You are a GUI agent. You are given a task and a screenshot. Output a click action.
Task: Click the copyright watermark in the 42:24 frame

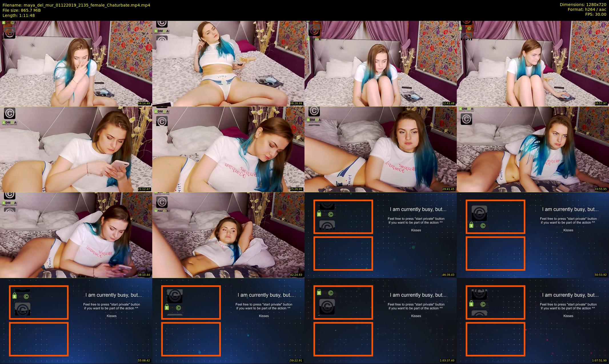(162, 202)
